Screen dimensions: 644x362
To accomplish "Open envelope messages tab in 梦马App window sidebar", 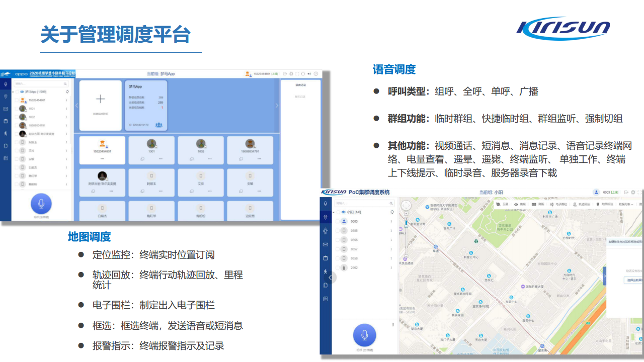I will (6, 109).
